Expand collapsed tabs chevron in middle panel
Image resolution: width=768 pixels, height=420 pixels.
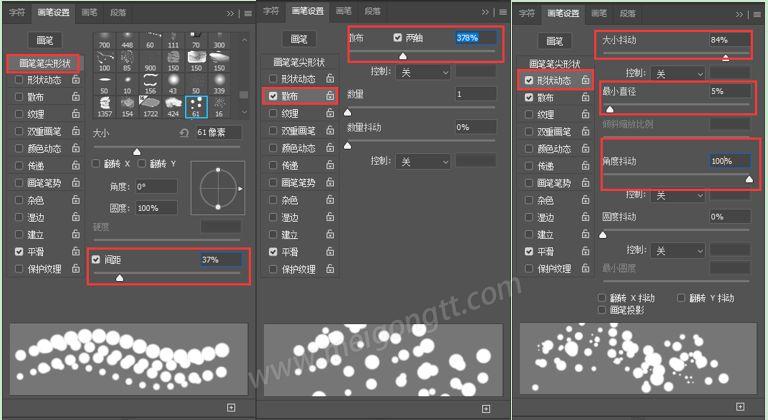(485, 12)
